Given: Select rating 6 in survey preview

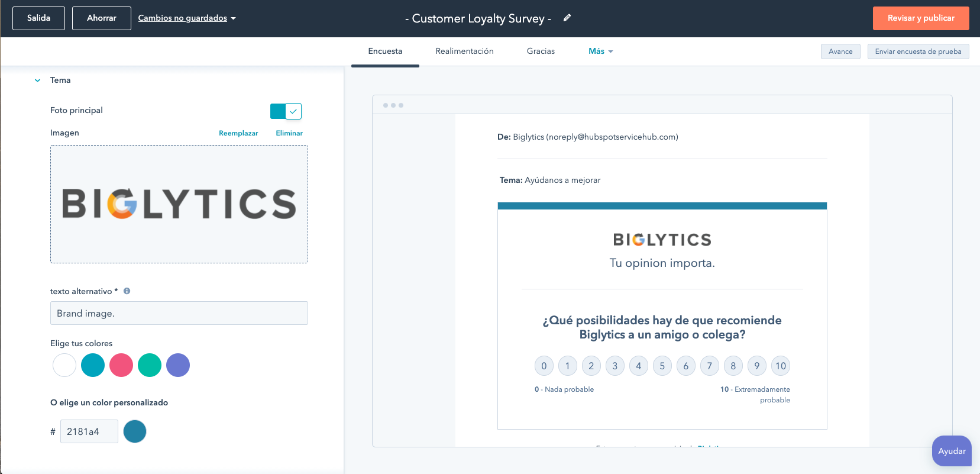Looking at the screenshot, I should (x=686, y=366).
